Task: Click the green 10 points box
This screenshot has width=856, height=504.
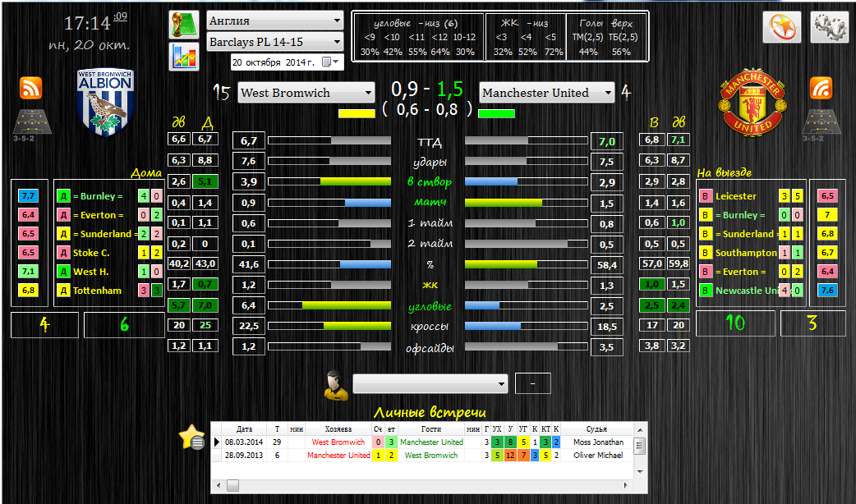Action: (x=735, y=323)
